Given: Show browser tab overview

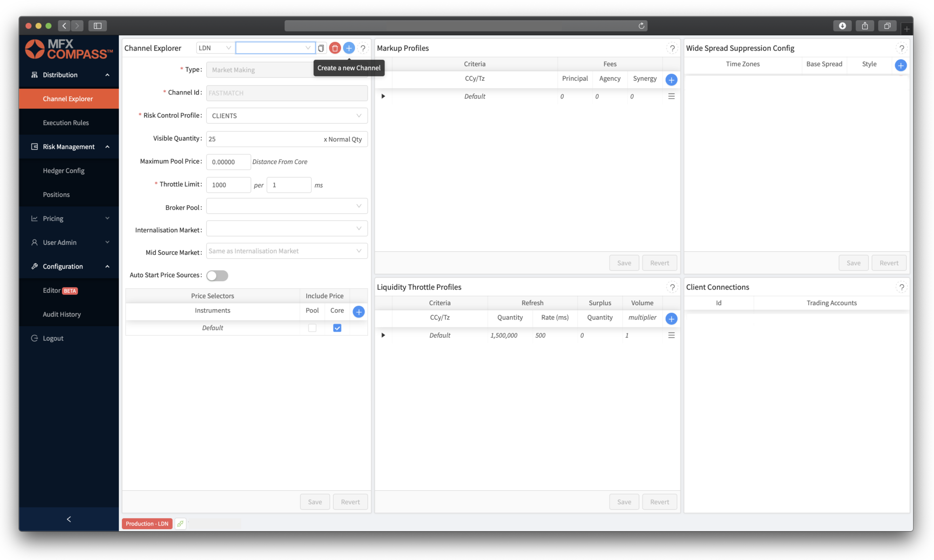Looking at the screenshot, I should tap(887, 26).
